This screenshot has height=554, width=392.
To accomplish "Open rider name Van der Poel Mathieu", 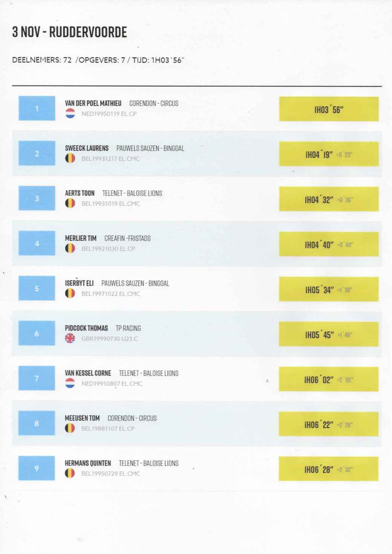I will [93, 103].
